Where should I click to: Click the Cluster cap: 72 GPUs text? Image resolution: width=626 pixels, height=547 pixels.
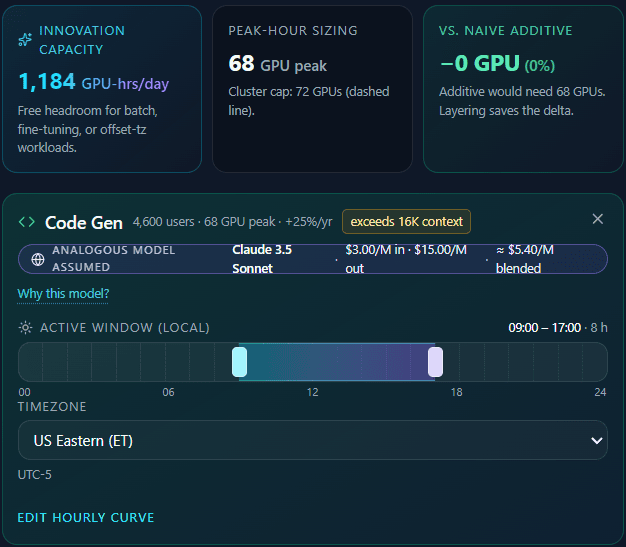point(309,101)
